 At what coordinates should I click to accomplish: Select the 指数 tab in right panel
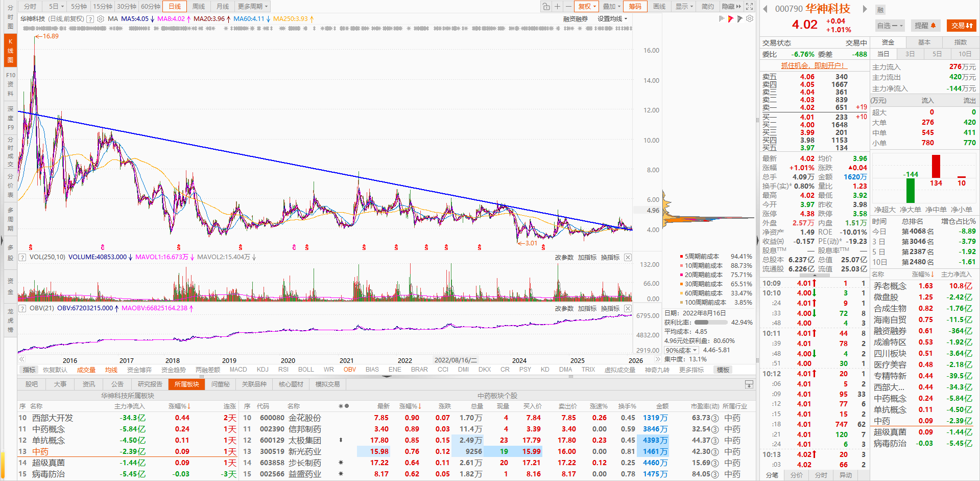click(x=961, y=42)
